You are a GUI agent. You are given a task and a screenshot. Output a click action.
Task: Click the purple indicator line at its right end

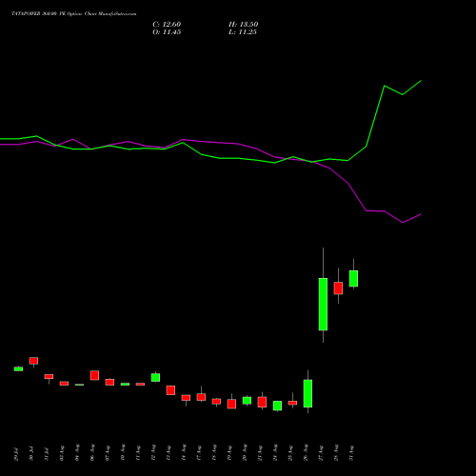coord(421,214)
